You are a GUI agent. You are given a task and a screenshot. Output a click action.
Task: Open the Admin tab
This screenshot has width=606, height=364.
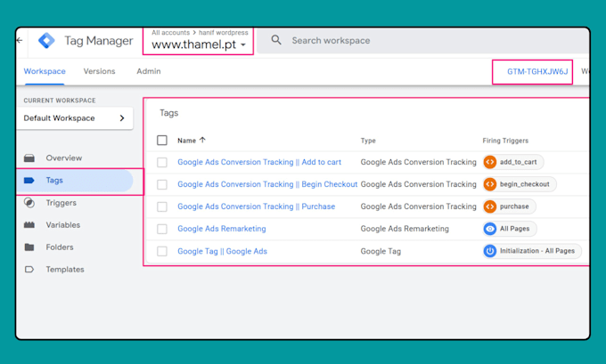[x=149, y=71]
